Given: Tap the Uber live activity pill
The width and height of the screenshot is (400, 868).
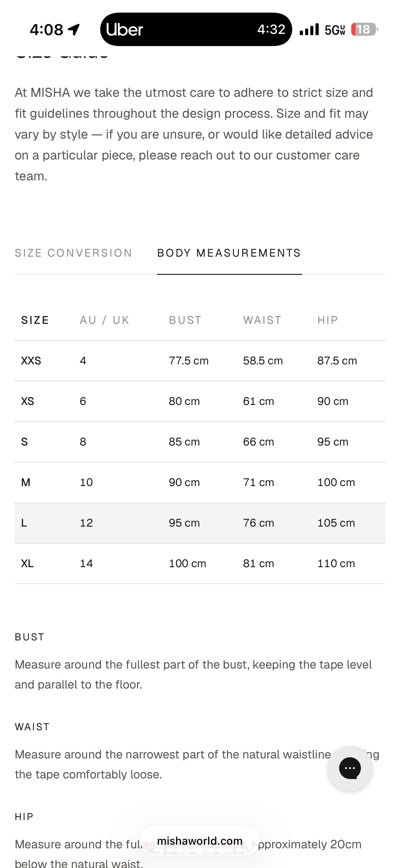Looking at the screenshot, I should coord(196,29).
